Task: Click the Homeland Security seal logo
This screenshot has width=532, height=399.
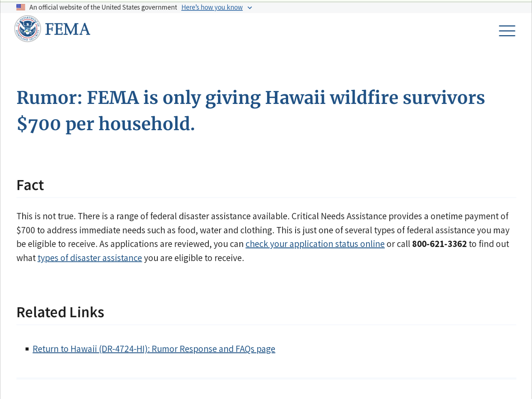Action: tap(28, 29)
